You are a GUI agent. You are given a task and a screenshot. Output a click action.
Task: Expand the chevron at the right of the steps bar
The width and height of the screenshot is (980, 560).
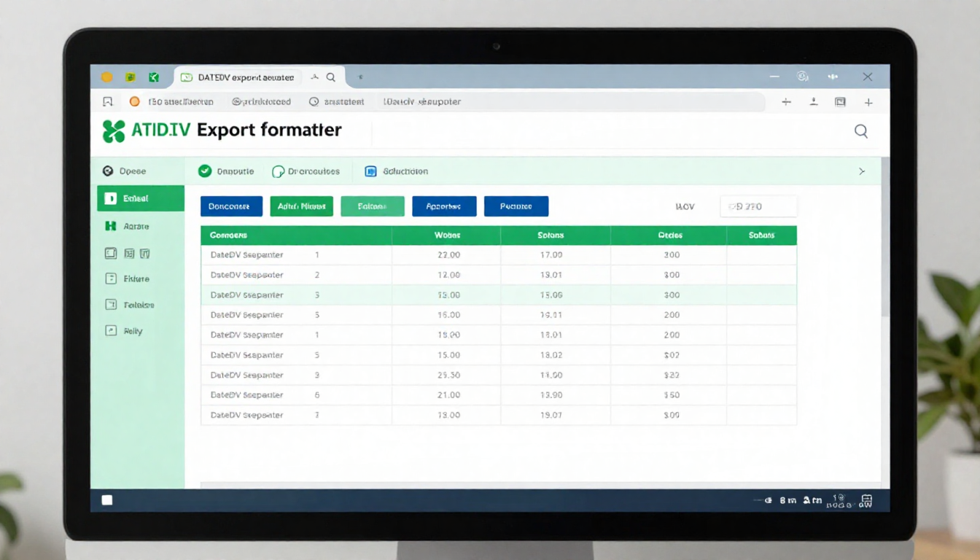(x=862, y=171)
